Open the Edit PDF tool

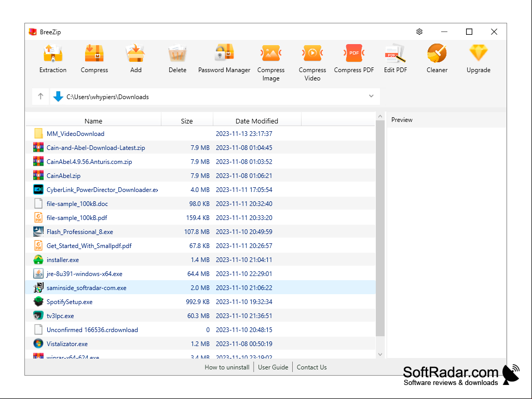click(x=395, y=58)
